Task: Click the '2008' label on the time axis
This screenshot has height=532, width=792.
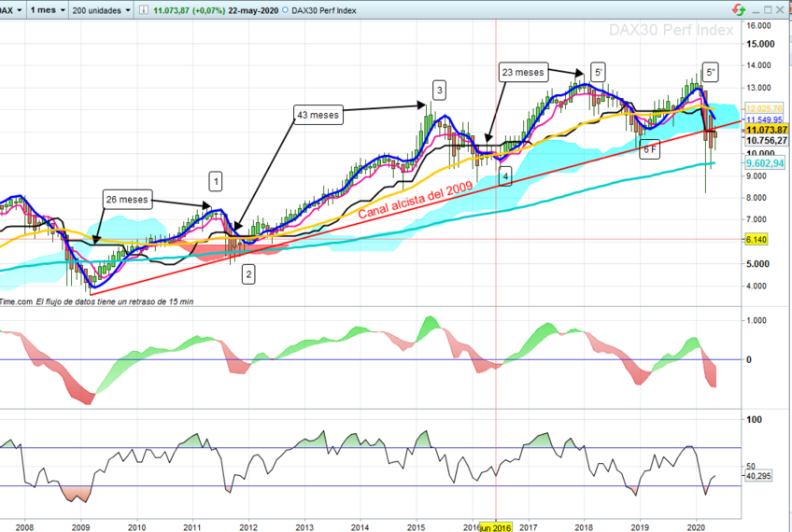Action: (x=24, y=527)
